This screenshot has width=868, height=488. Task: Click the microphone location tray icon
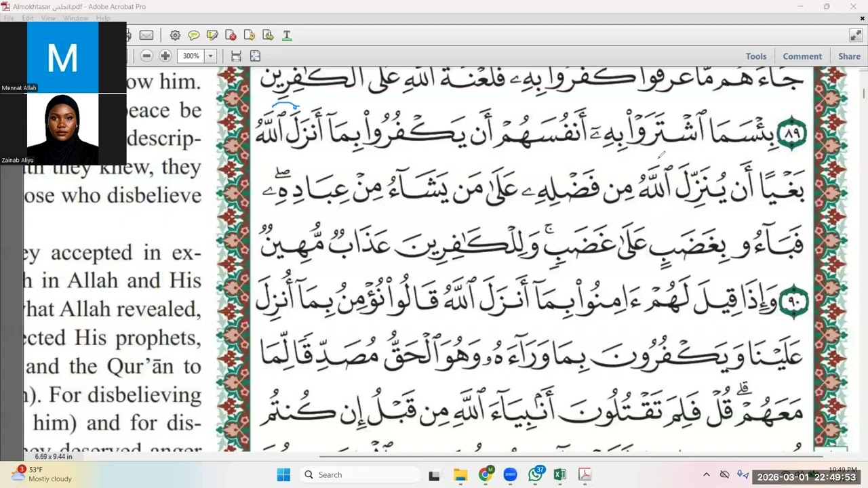pyautogui.click(x=743, y=474)
